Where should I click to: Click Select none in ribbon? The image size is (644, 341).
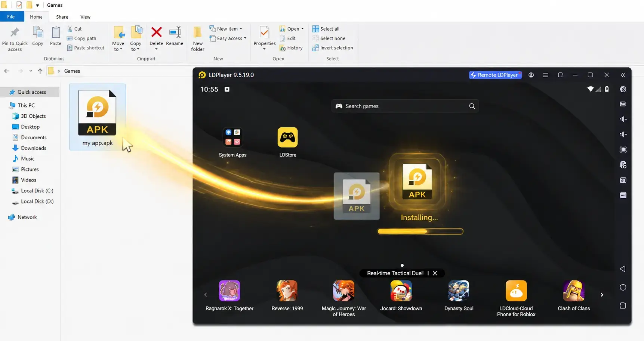point(329,38)
